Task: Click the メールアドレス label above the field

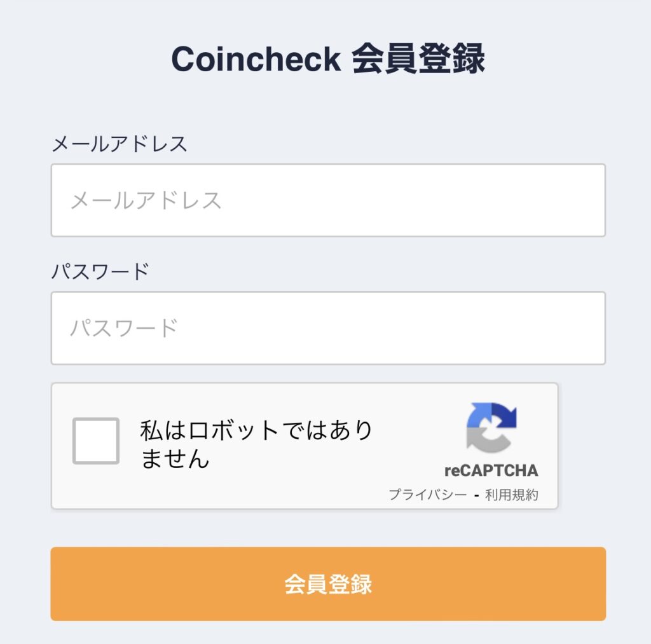Action: [x=120, y=144]
